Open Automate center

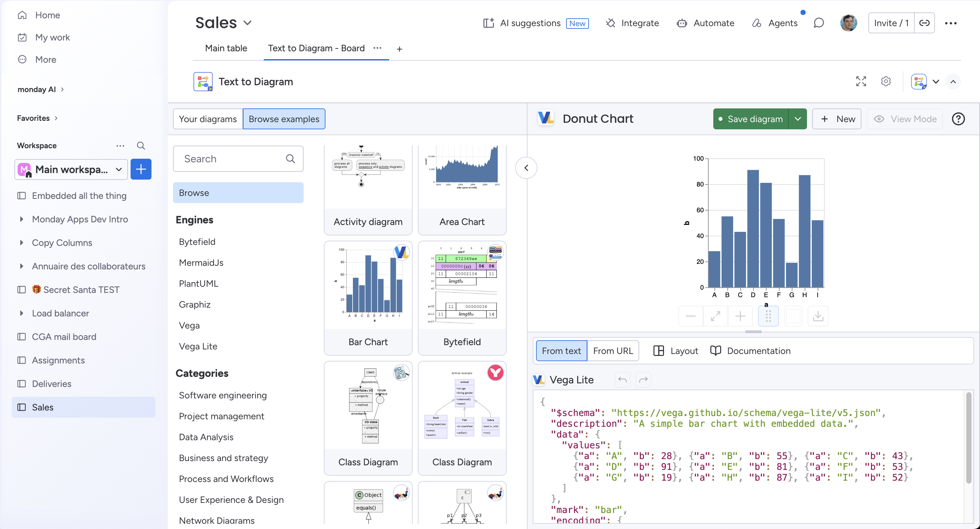pos(705,23)
